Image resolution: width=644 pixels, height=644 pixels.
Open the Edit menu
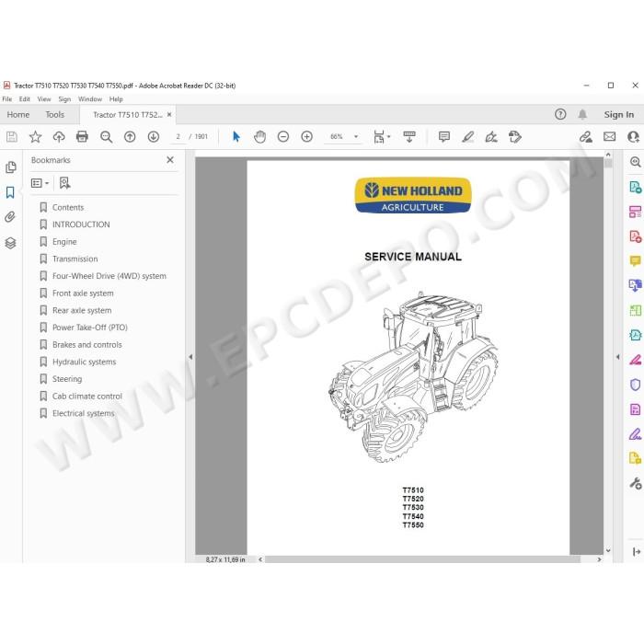(24, 99)
